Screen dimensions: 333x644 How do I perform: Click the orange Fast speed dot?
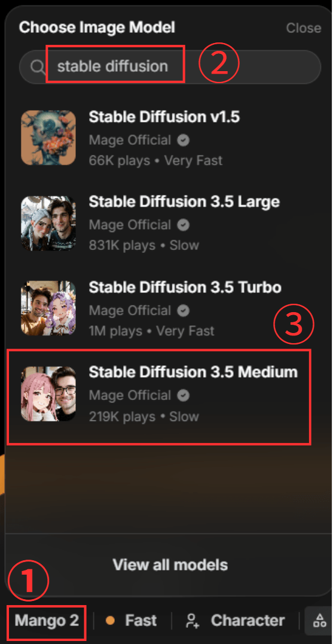(x=110, y=621)
